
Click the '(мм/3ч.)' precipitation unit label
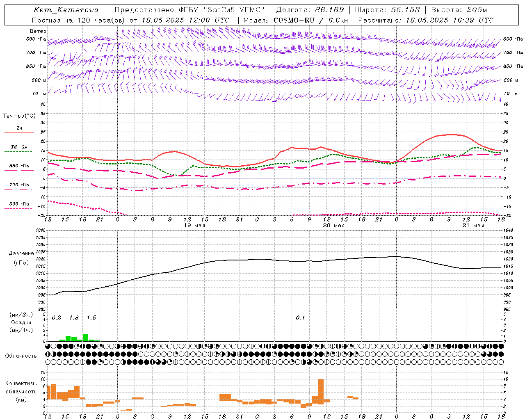(x=21, y=315)
